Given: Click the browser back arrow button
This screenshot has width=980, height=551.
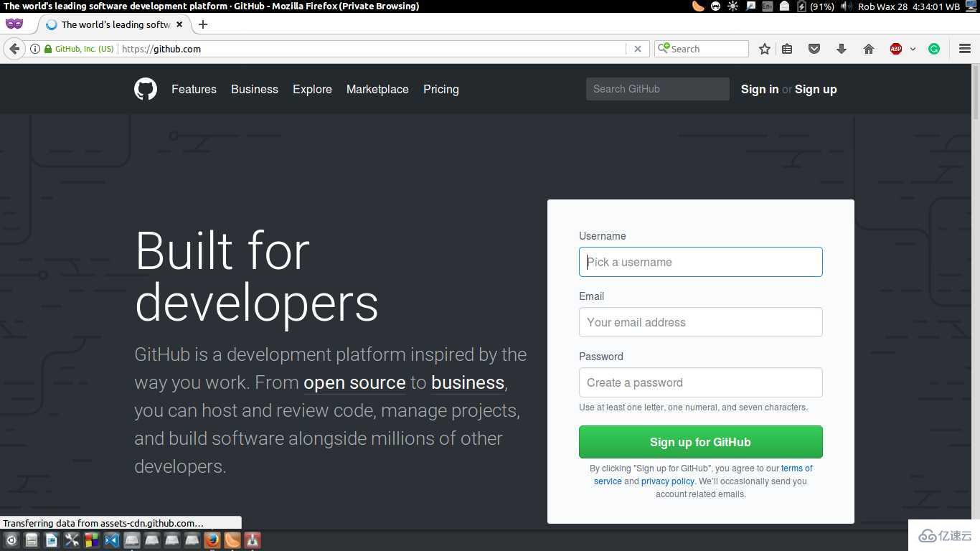Looking at the screenshot, I should tap(14, 49).
